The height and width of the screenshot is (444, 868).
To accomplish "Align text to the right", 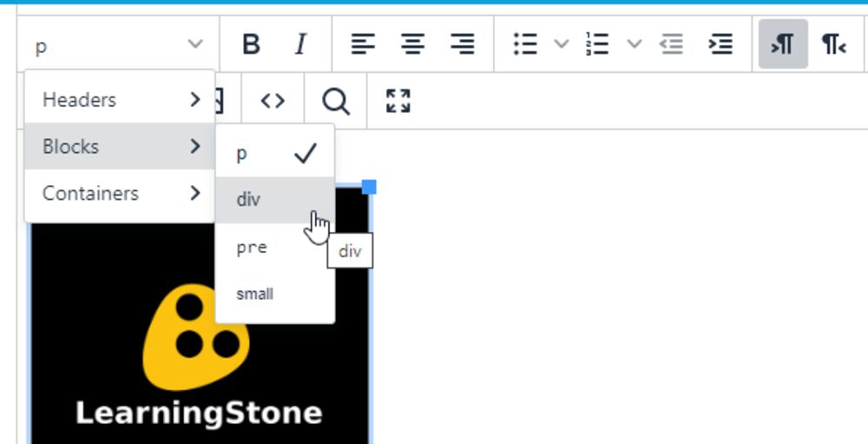I will 463,44.
